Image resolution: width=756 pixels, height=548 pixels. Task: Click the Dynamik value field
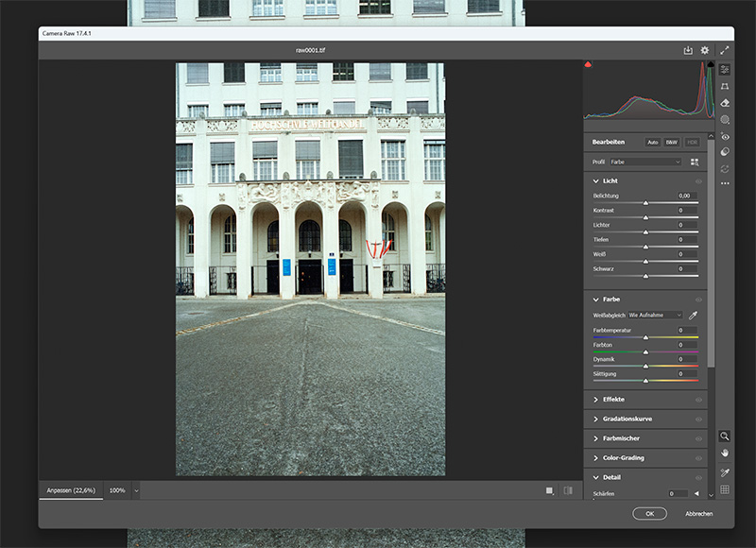coord(687,359)
